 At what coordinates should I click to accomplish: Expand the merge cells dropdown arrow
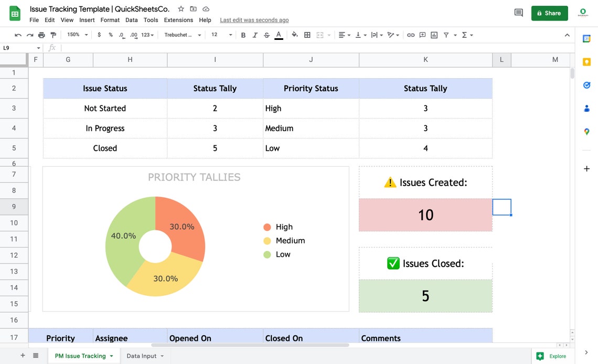[x=329, y=35]
